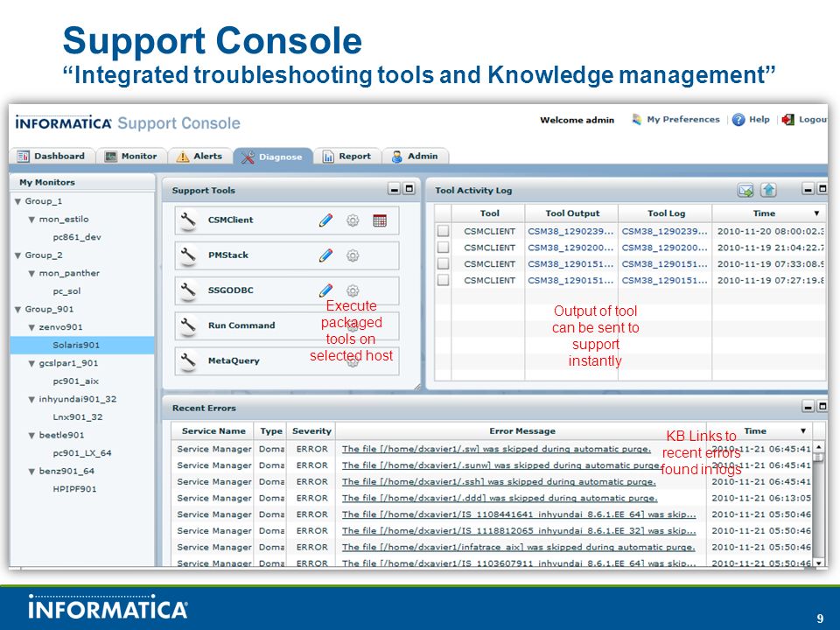Check the box for the 07:27:19 CSMCLIENT row

443,280
